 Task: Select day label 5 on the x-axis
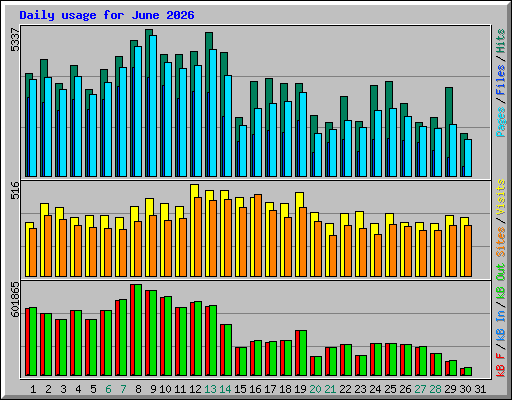(x=93, y=389)
